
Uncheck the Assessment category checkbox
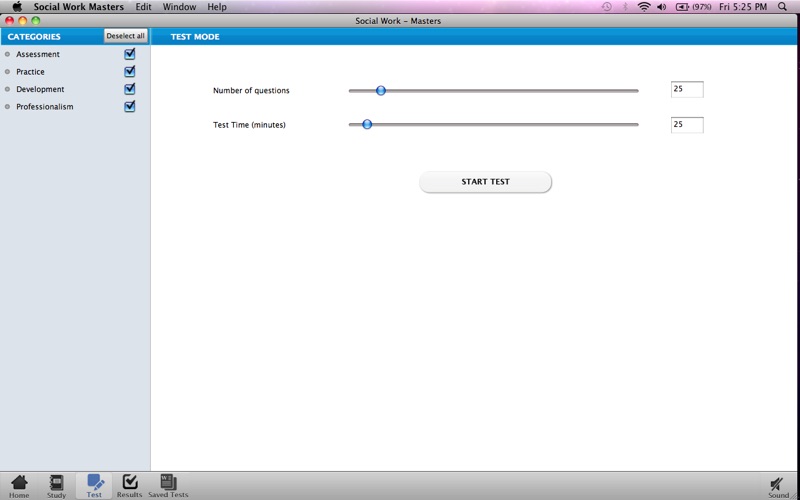click(130, 54)
